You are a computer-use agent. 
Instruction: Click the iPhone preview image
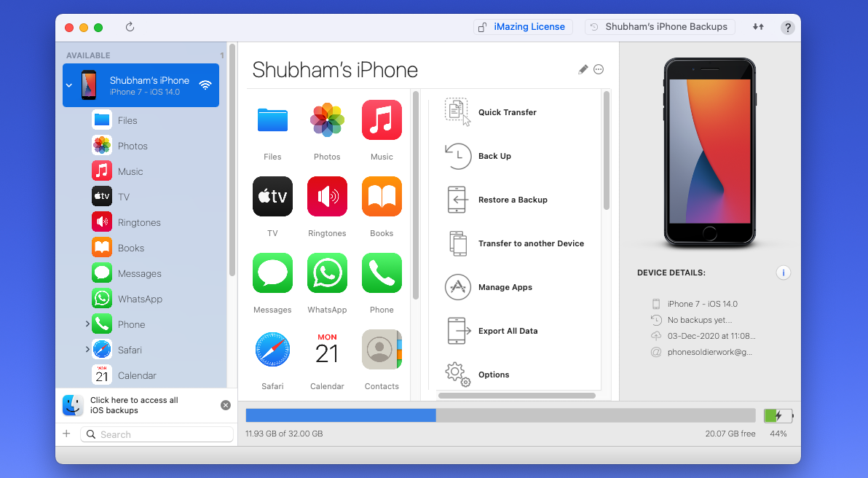(710, 152)
